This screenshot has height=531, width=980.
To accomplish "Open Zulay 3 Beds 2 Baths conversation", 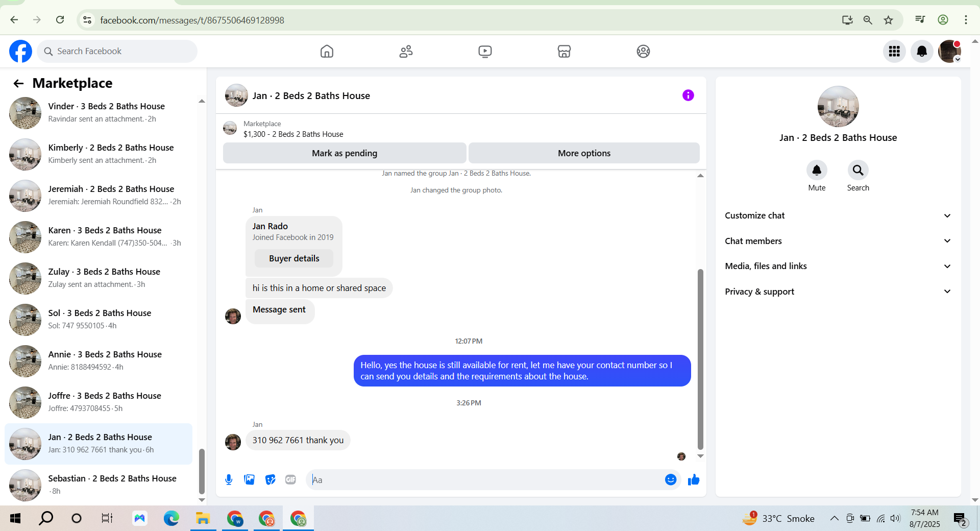I will point(99,278).
